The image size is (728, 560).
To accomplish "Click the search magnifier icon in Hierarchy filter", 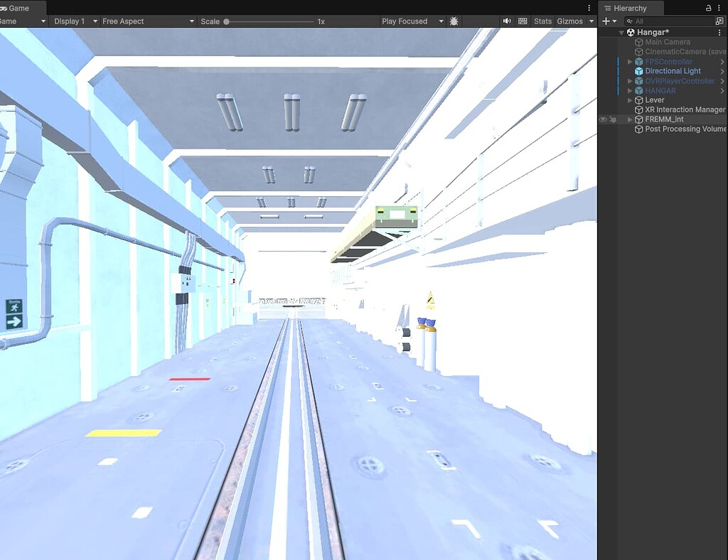I will (628, 21).
